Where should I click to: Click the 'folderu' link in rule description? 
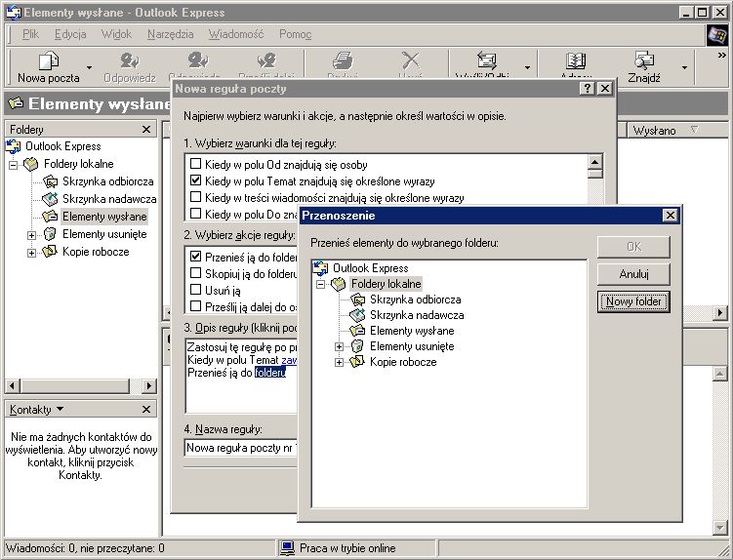(x=270, y=373)
